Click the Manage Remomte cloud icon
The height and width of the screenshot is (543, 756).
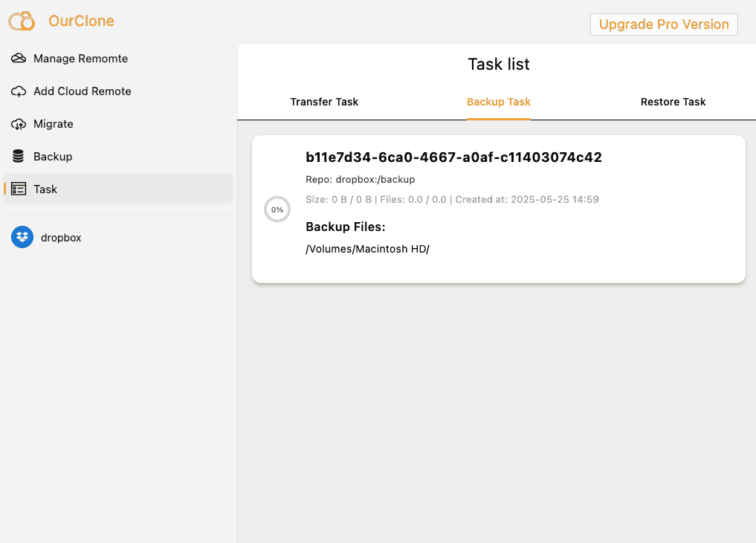[19, 58]
